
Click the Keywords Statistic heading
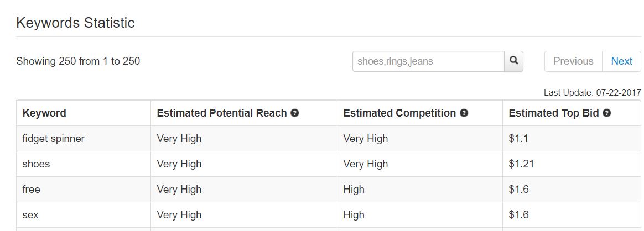[x=76, y=23]
